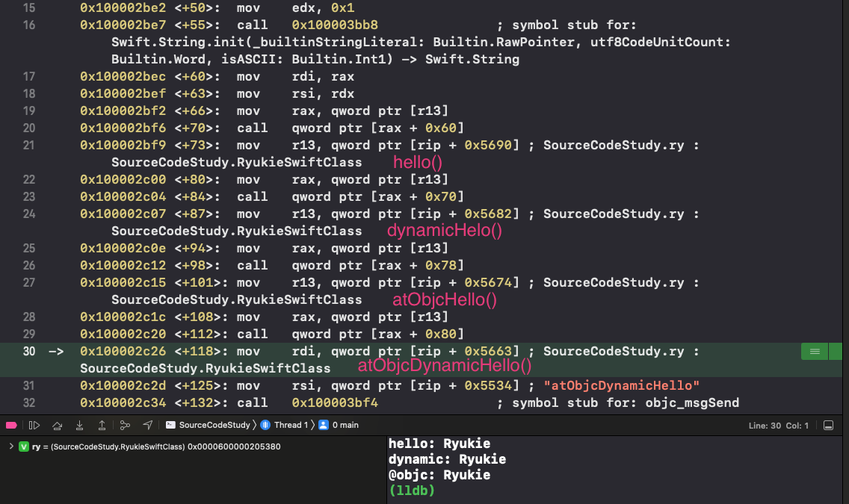This screenshot has width=849, height=504.
Task: Click the "atObjcDynamicHello" string on line 31
Action: click(622, 385)
